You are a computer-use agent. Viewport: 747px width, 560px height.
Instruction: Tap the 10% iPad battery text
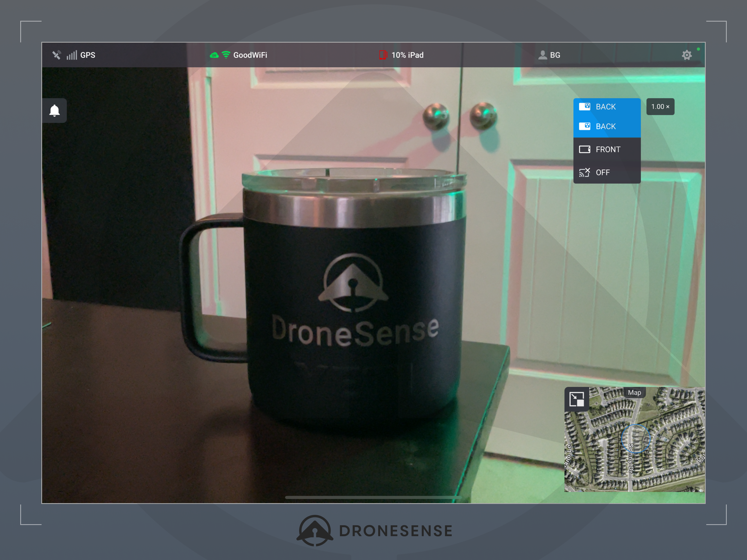[407, 55]
